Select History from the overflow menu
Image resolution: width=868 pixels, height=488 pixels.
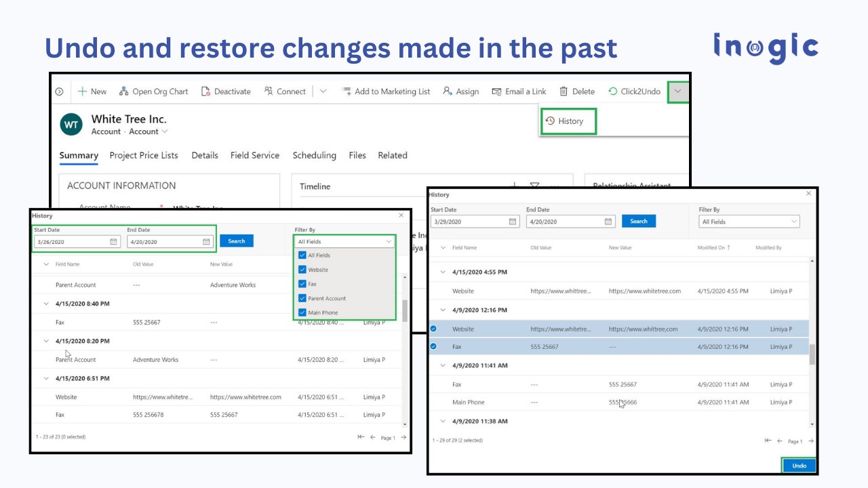click(568, 121)
